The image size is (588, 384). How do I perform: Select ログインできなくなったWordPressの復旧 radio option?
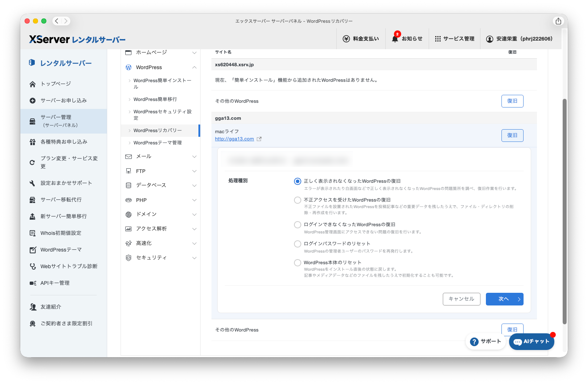[x=298, y=225]
